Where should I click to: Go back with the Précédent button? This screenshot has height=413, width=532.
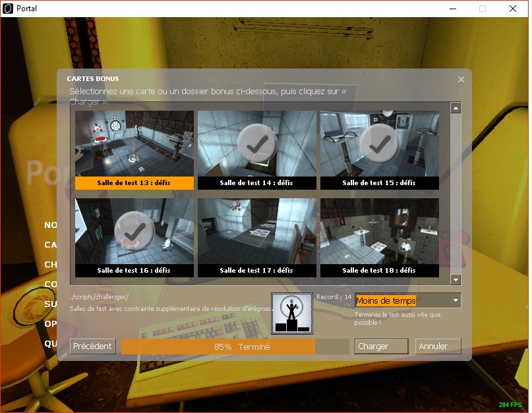93,346
